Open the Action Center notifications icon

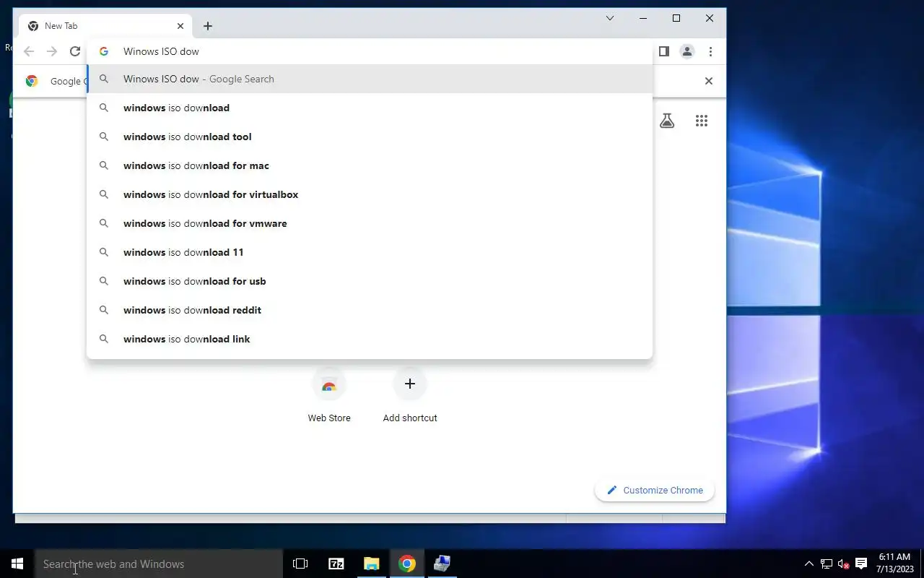click(x=860, y=564)
